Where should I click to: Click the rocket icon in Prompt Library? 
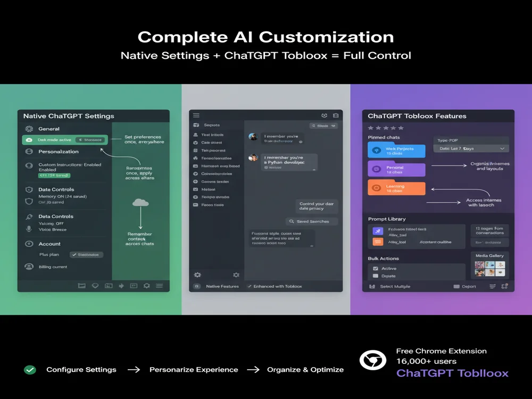coord(378,230)
